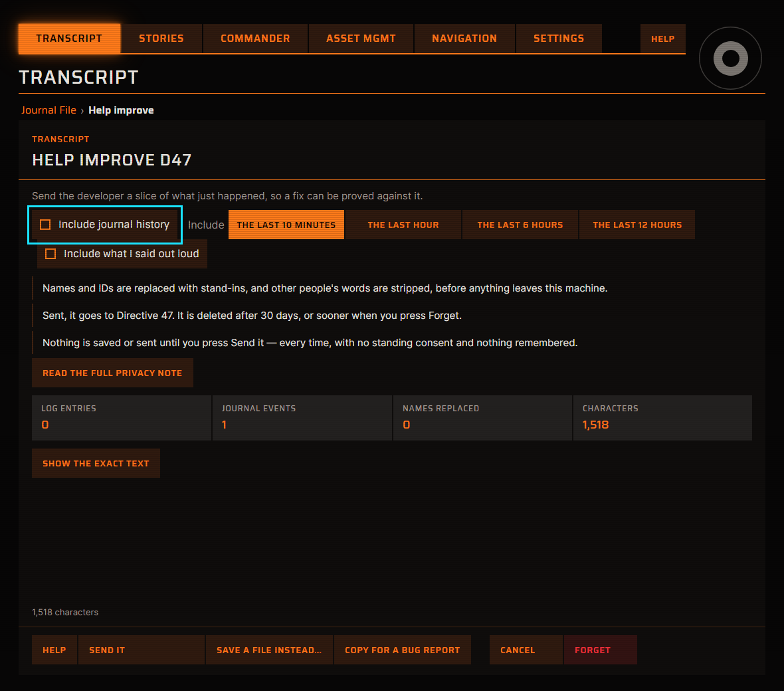Click the bottom Help button

(x=54, y=650)
